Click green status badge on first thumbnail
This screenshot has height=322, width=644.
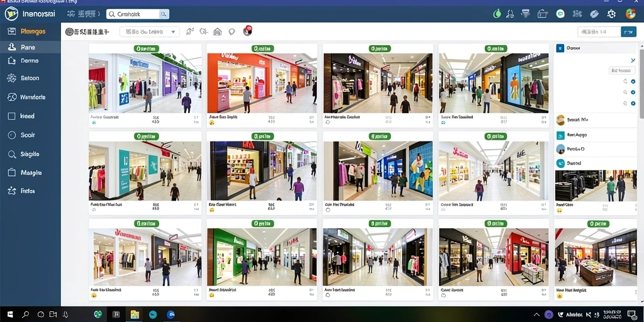[146, 48]
